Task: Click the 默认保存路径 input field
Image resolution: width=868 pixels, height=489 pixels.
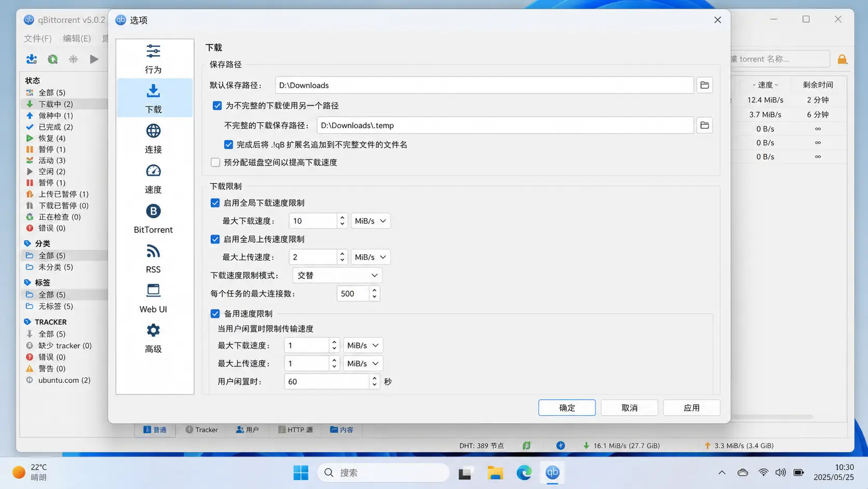Action: click(484, 85)
